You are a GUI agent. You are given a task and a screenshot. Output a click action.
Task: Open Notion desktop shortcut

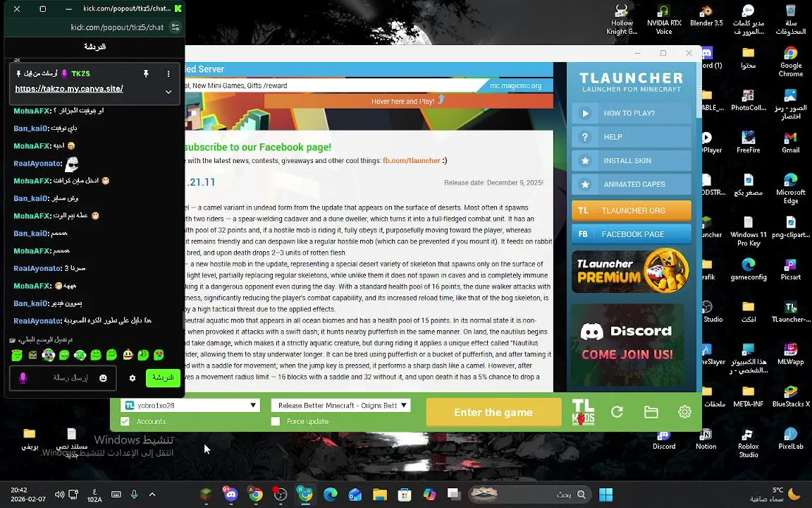706,439
